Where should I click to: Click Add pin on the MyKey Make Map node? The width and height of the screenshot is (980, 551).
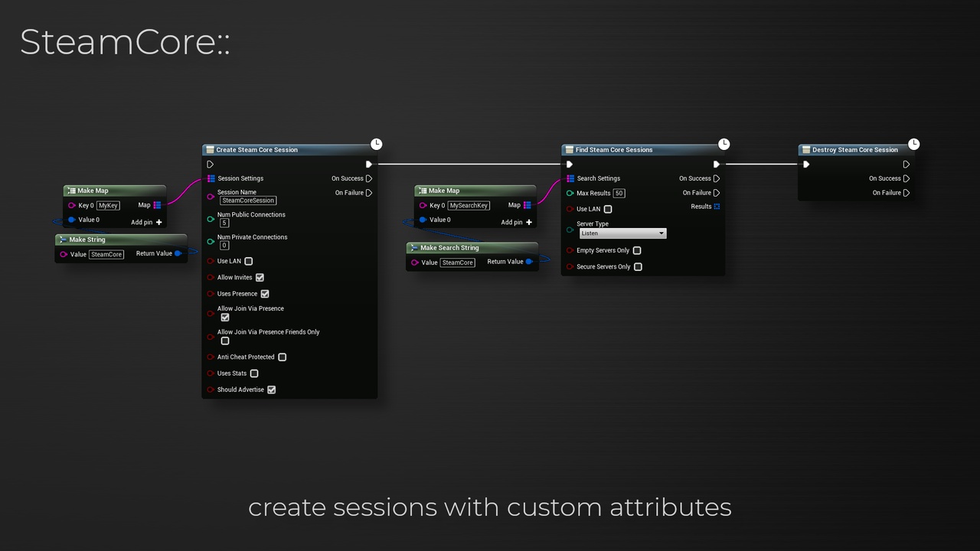pos(147,222)
